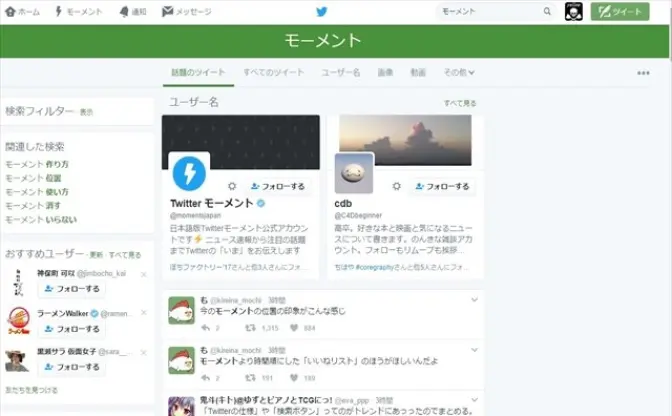This screenshot has height=416, width=672.
Task: Click avatar of 今のモーメントの位置 tweet
Action: [x=181, y=311]
